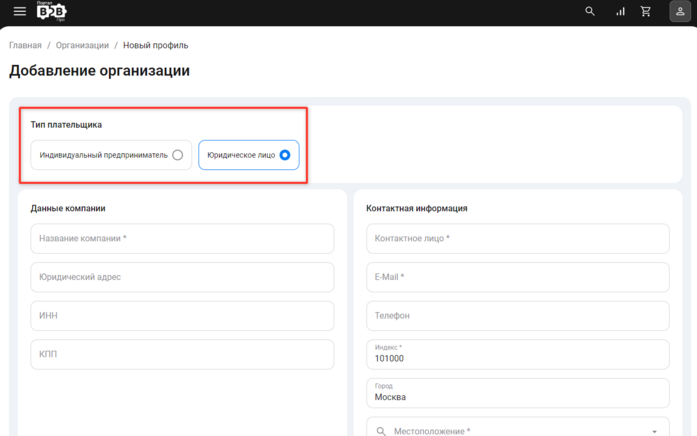Viewport: 697px width, 436px height.
Task: Open the bar chart statistics icon
Action: tap(620, 12)
